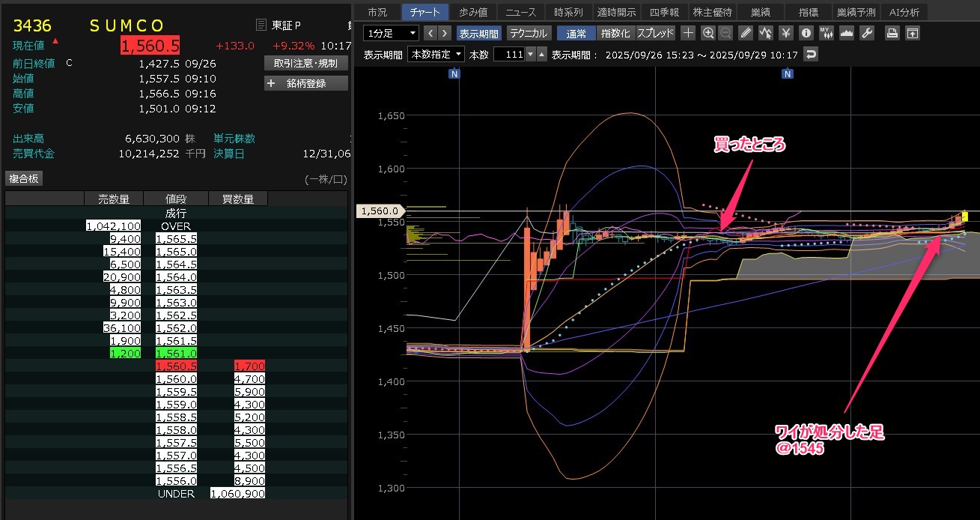Click the reset display period return arrow
Screen dimensions: 980x520
810,54
